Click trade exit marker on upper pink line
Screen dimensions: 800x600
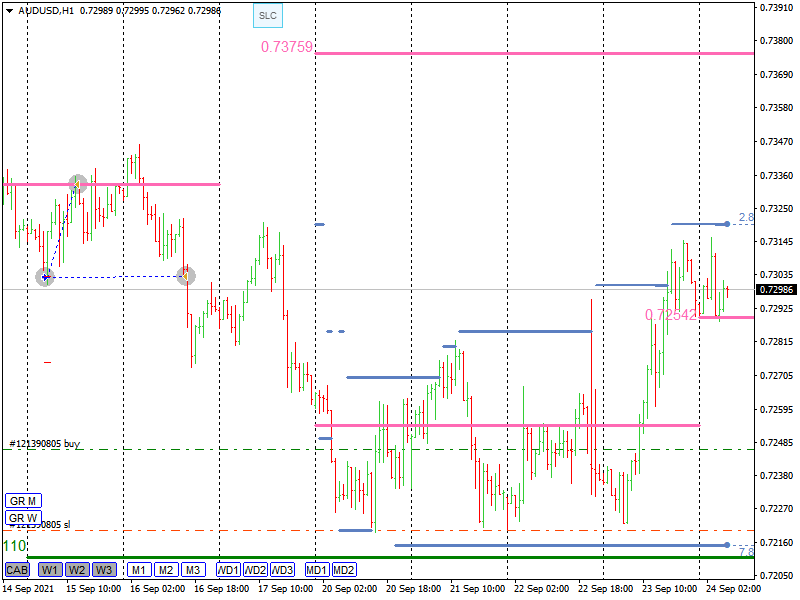(78, 184)
